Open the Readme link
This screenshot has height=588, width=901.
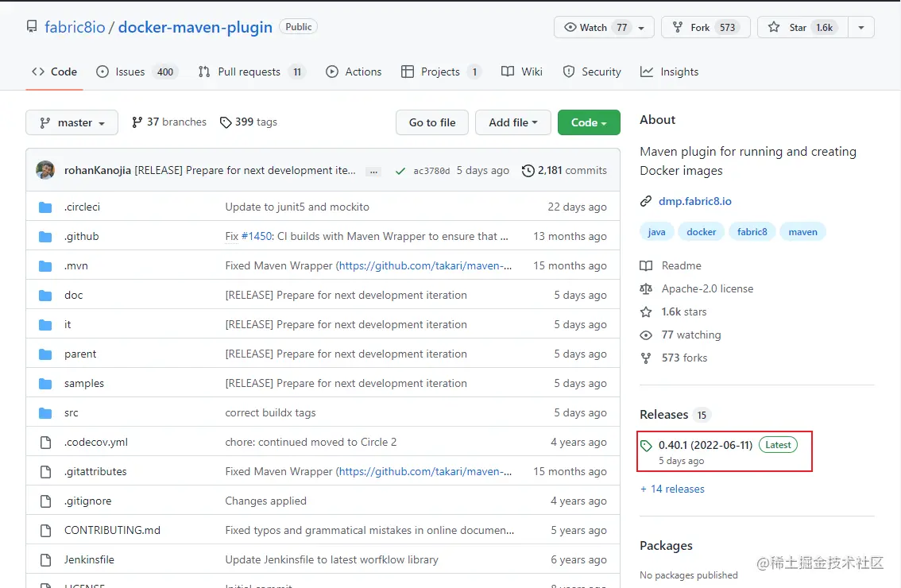coord(671,265)
